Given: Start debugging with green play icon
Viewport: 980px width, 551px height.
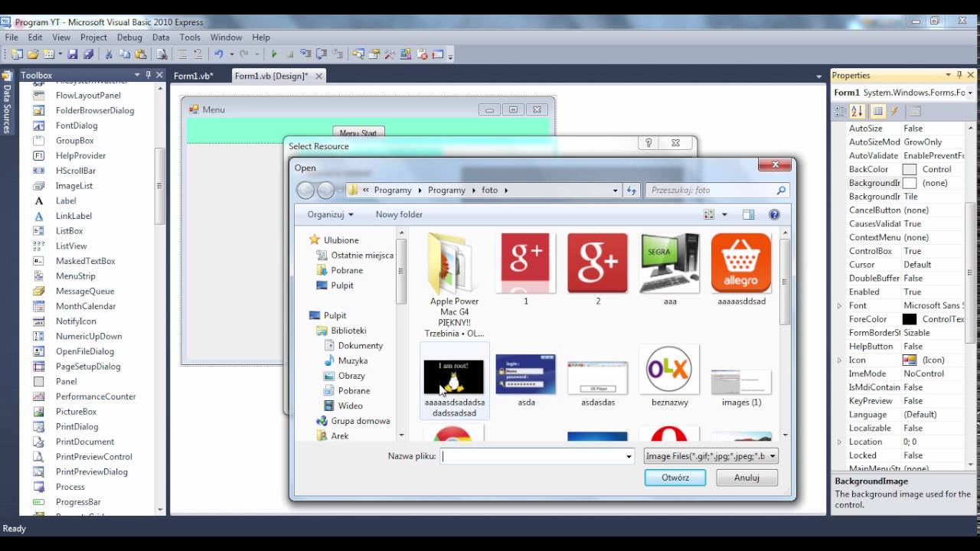Looking at the screenshot, I should click(x=273, y=54).
